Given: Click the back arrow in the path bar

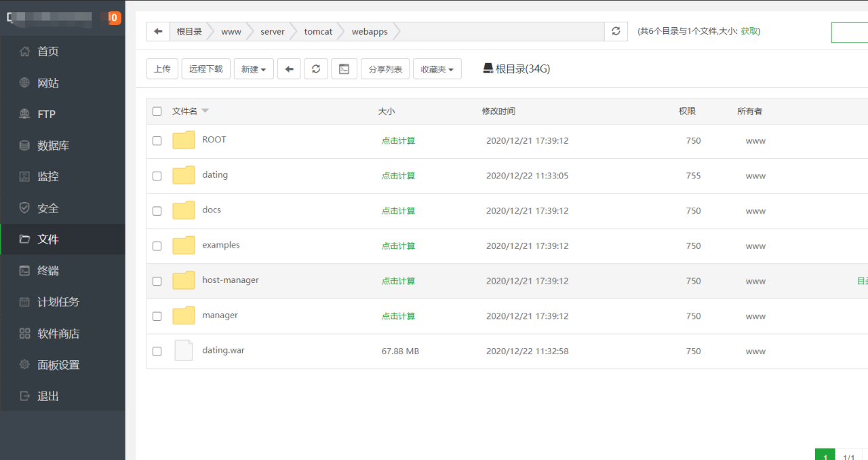Looking at the screenshot, I should coord(158,31).
